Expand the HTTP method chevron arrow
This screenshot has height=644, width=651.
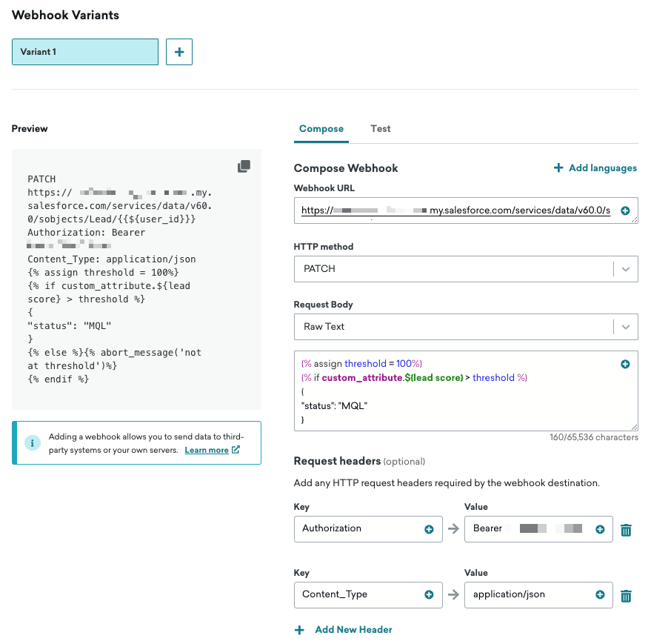[626, 269]
